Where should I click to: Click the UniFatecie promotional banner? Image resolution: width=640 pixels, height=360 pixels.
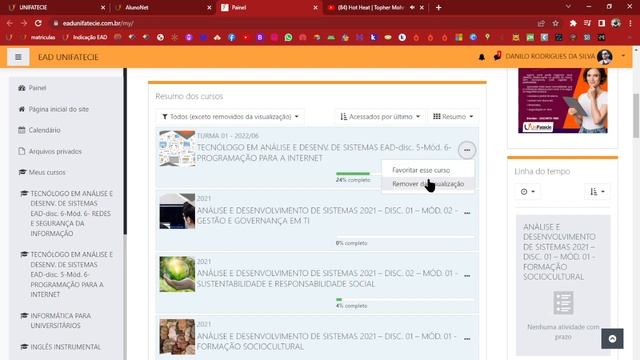pos(563,100)
